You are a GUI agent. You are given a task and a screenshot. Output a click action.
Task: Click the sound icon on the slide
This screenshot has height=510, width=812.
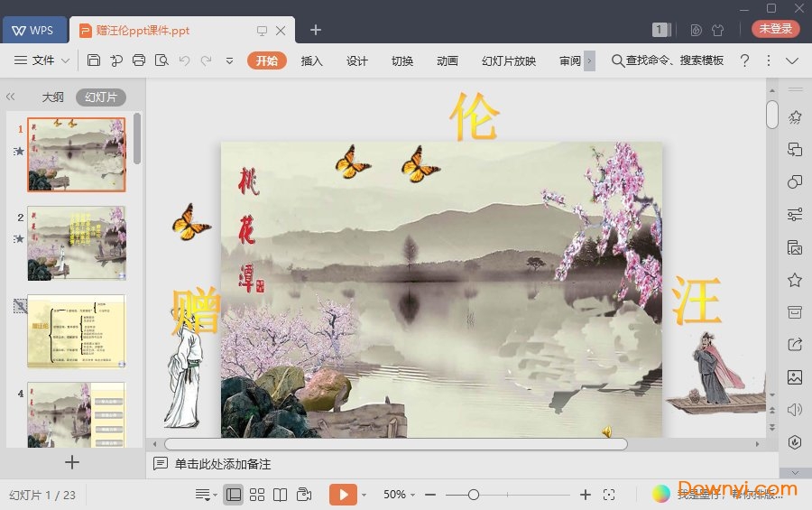(607, 431)
